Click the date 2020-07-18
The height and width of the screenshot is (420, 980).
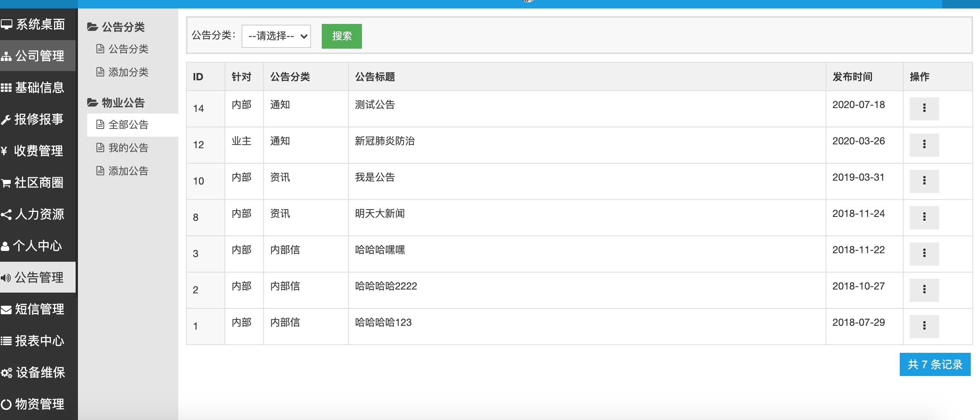click(858, 105)
